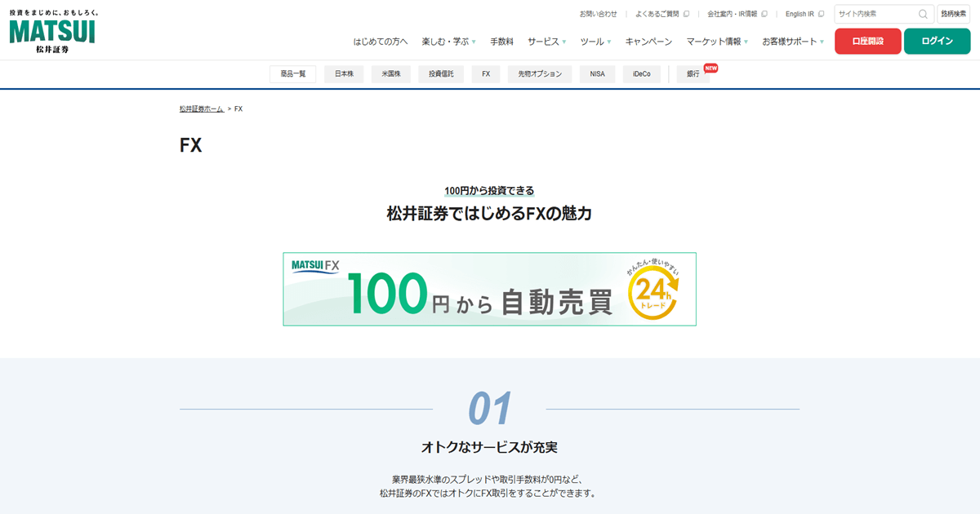Switch to the 投資信託 product tab

click(x=441, y=74)
